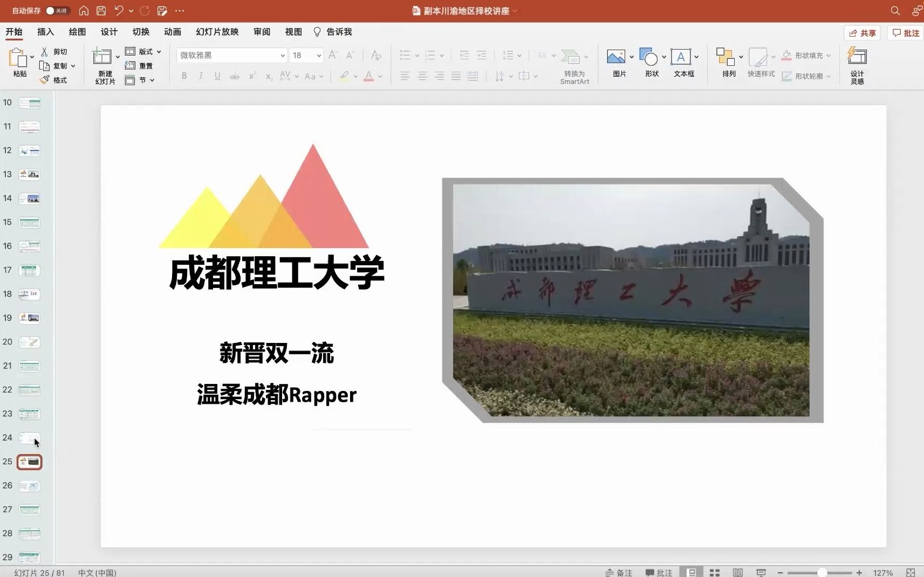Cut selection with the scissors icon
The height and width of the screenshot is (577, 924).
coord(45,51)
